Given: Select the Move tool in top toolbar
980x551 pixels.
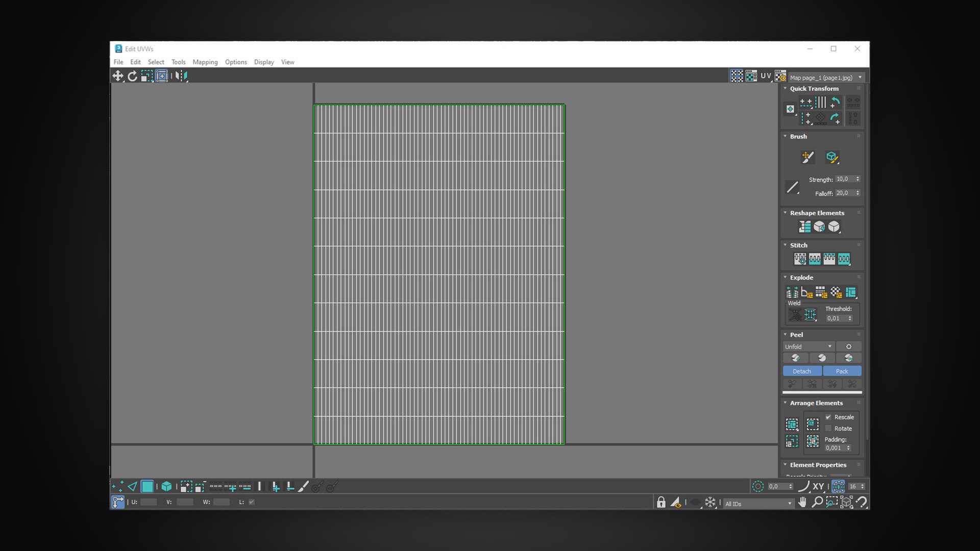Looking at the screenshot, I should 118,76.
